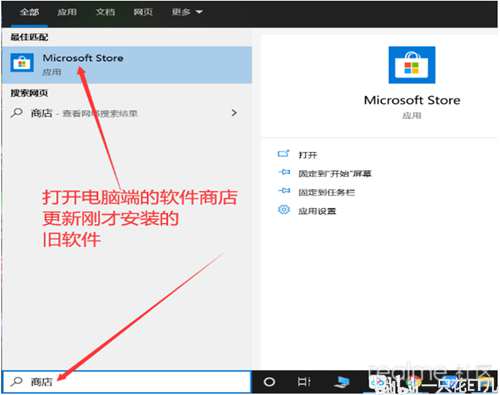Pin the app to Start screen
Viewport: 500px width, 395px height.
[335, 174]
